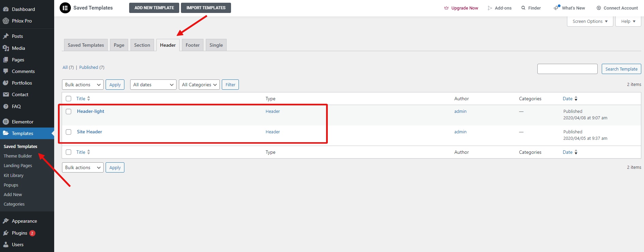This screenshot has height=252, width=644.
Task: Open Landing Pages submenu item
Action: click(18, 165)
